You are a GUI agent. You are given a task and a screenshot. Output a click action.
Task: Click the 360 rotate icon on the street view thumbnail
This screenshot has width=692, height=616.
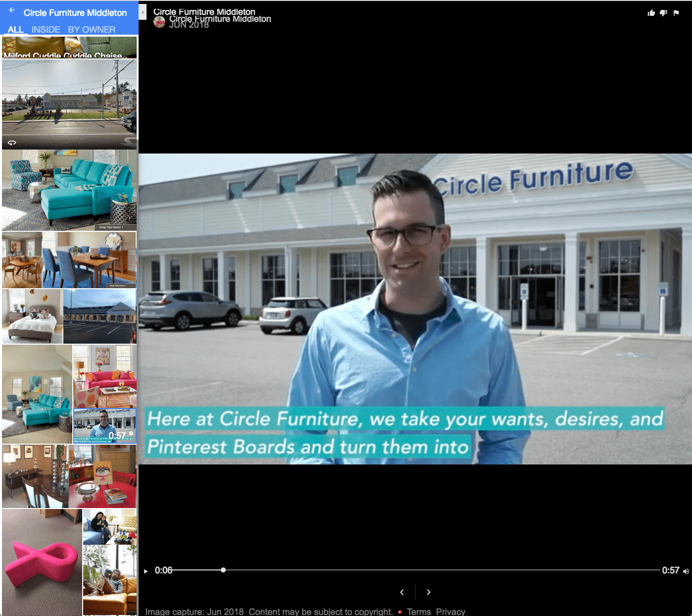pos(12,143)
